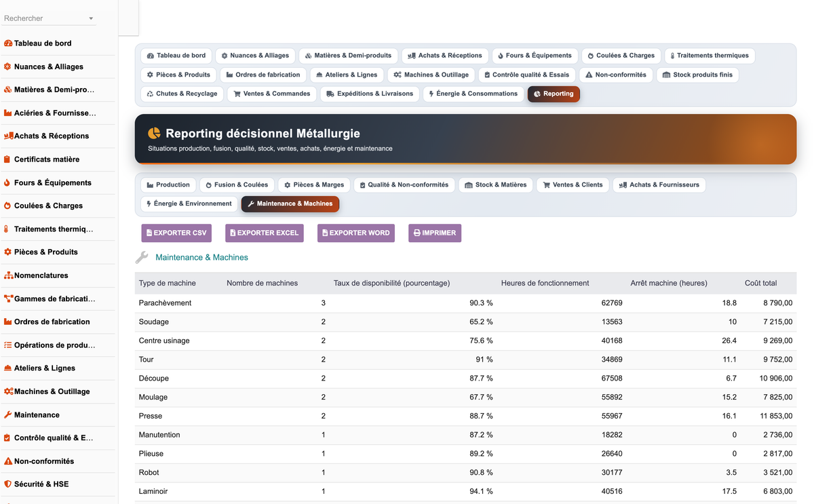
Task: Open the Qualité & Non-conformités sub-tab
Action: tap(404, 185)
